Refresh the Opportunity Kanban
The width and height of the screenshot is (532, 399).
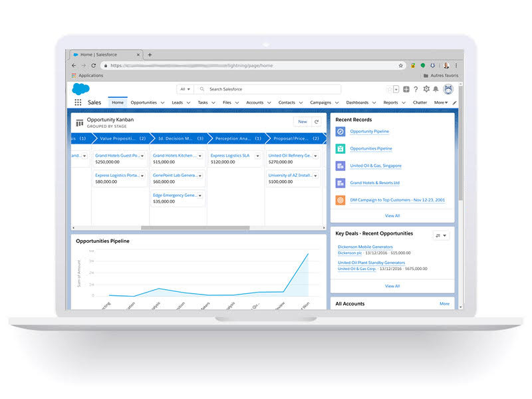click(x=317, y=122)
